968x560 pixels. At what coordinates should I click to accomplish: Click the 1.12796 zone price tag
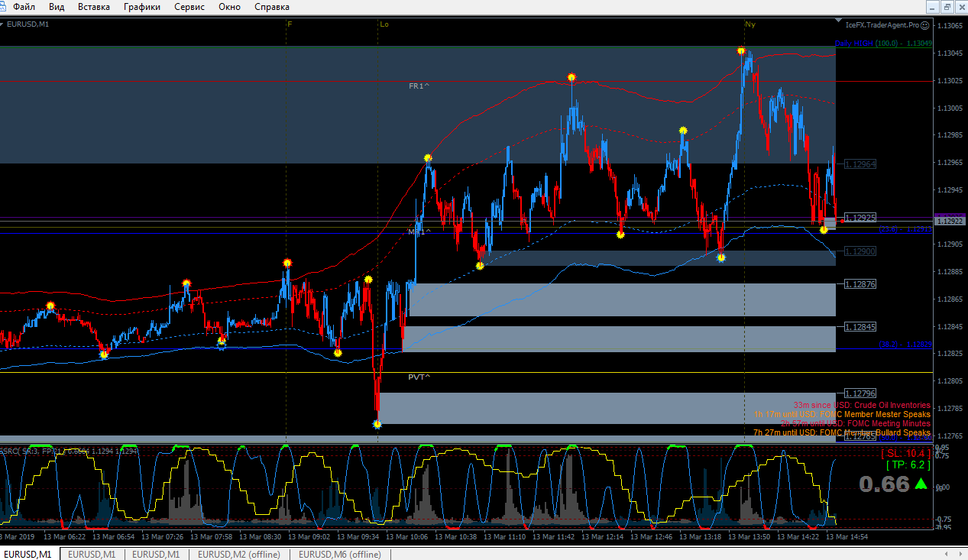[860, 394]
